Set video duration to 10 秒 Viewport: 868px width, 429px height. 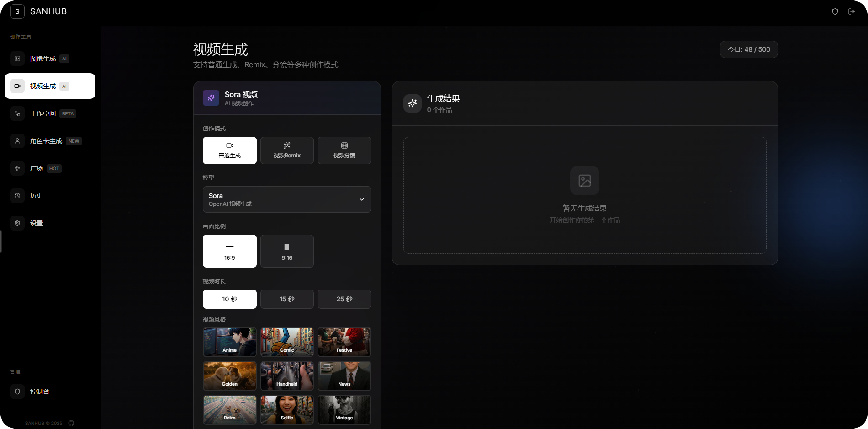tap(230, 299)
